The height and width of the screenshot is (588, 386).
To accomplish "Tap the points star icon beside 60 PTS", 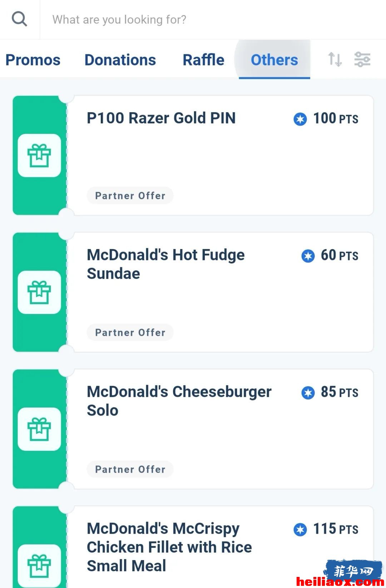I will coord(308,256).
